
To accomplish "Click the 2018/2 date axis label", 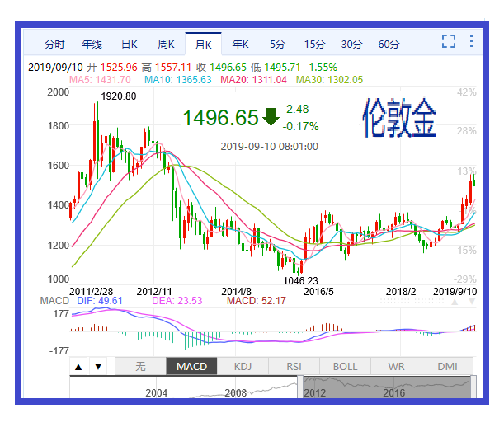I will (401, 292).
